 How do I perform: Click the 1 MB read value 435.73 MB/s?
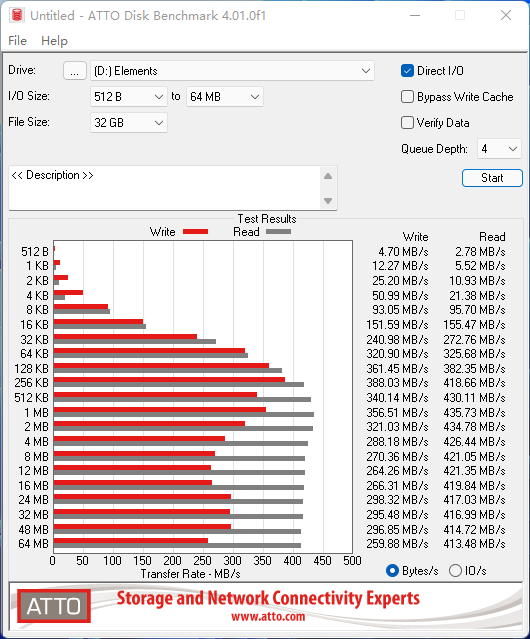[475, 412]
